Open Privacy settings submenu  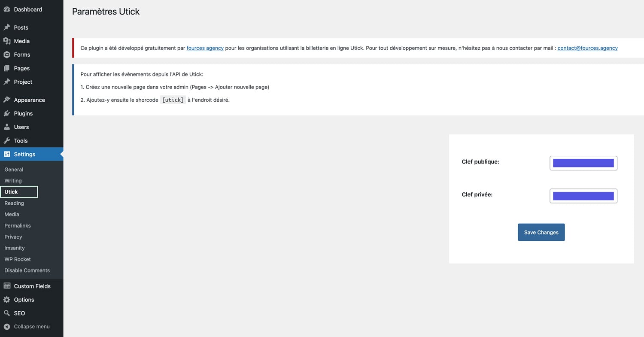click(x=13, y=237)
